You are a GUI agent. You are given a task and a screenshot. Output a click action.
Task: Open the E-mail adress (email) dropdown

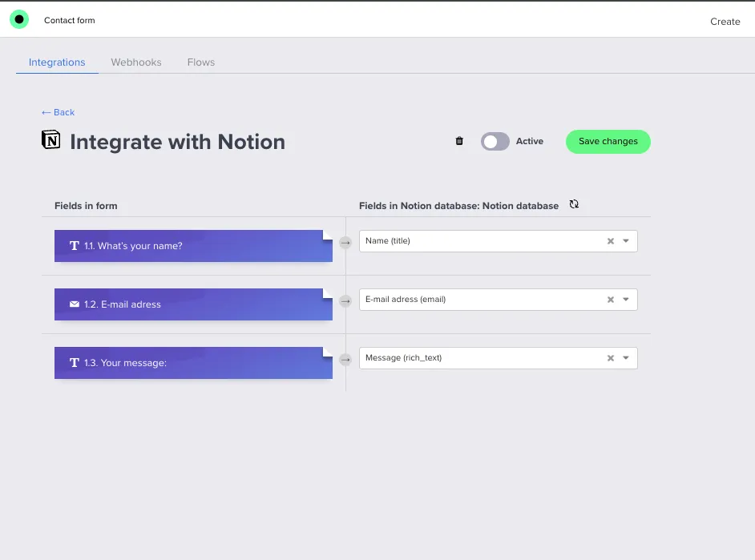coord(626,299)
